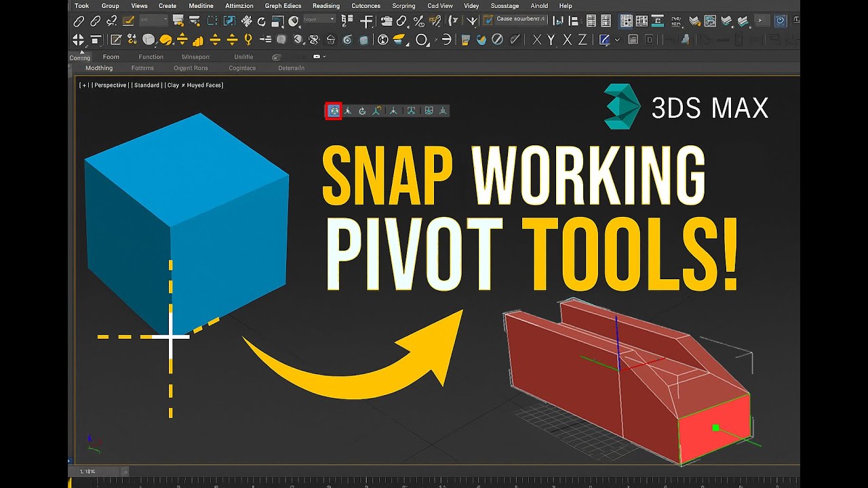Open the Views menu

coord(139,5)
